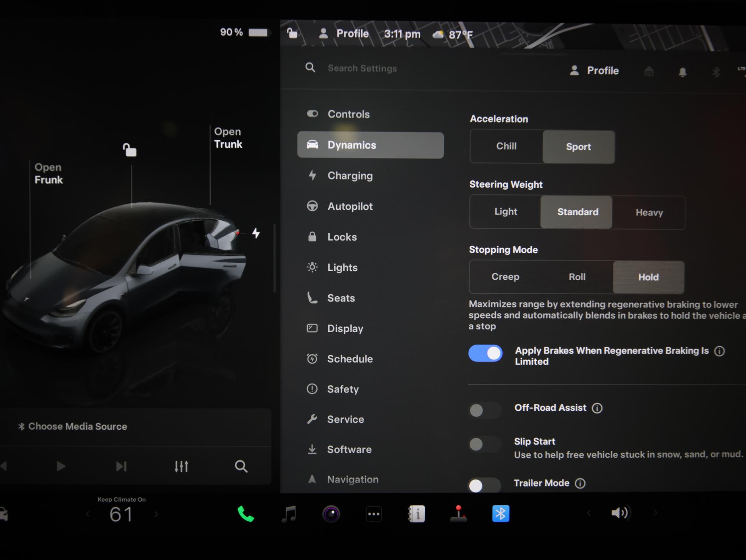Open Software settings
Screen dimensions: 746x560
click(370, 450)
